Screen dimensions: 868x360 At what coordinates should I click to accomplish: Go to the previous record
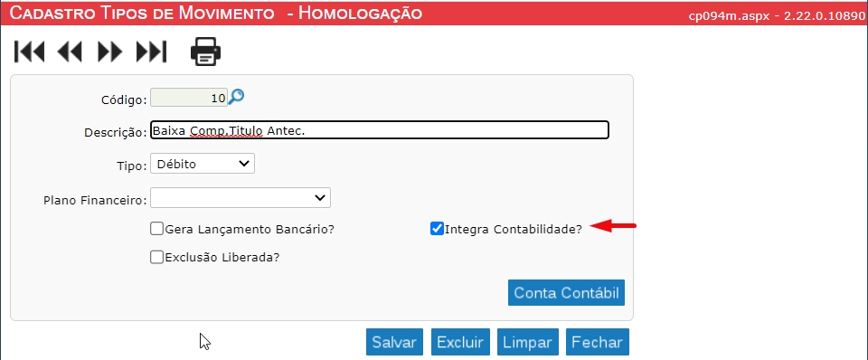(x=70, y=52)
